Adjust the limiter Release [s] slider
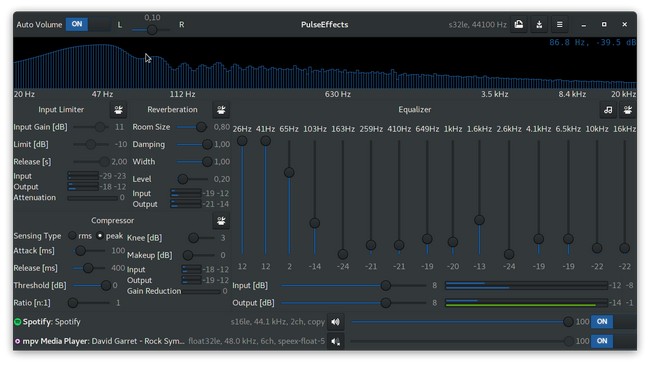Viewport: 650px width, 365px height. point(92,162)
